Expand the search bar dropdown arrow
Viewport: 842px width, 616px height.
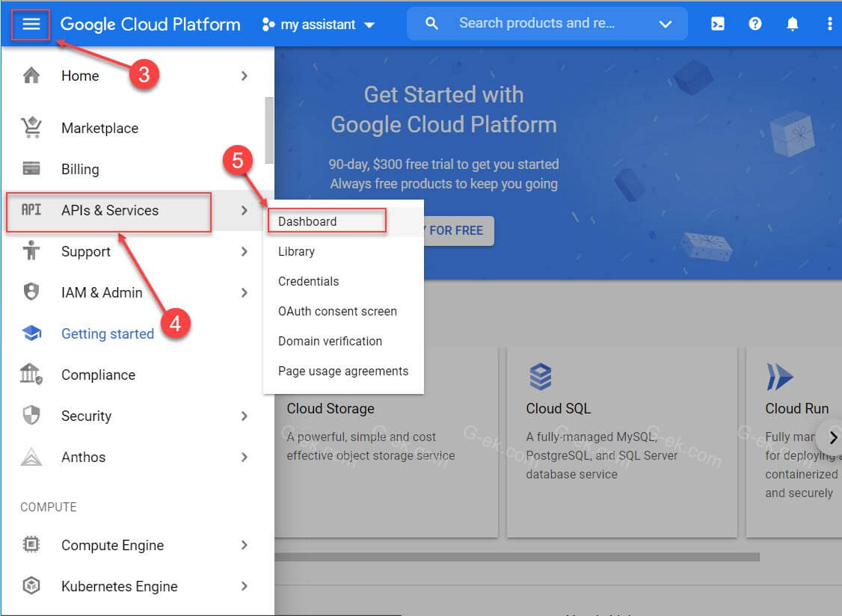point(666,24)
